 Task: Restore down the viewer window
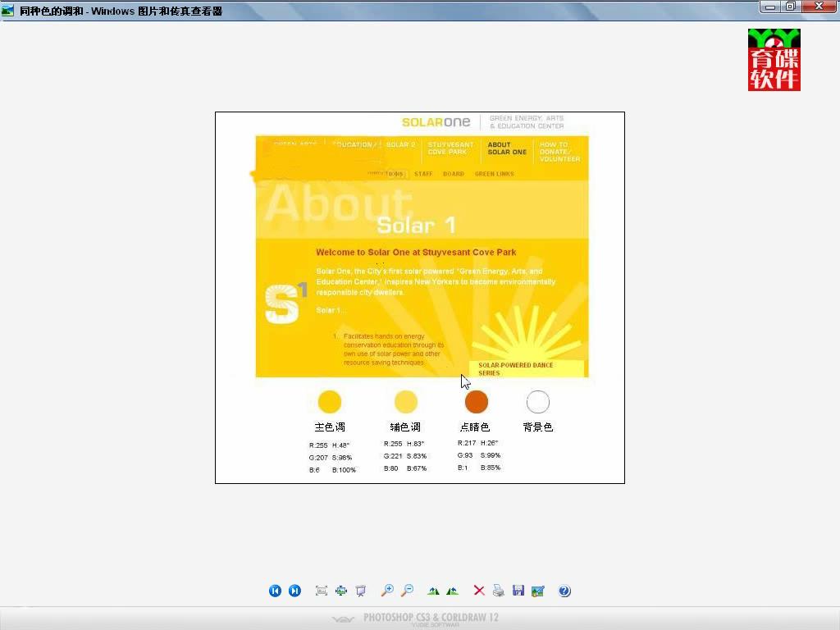click(790, 7)
